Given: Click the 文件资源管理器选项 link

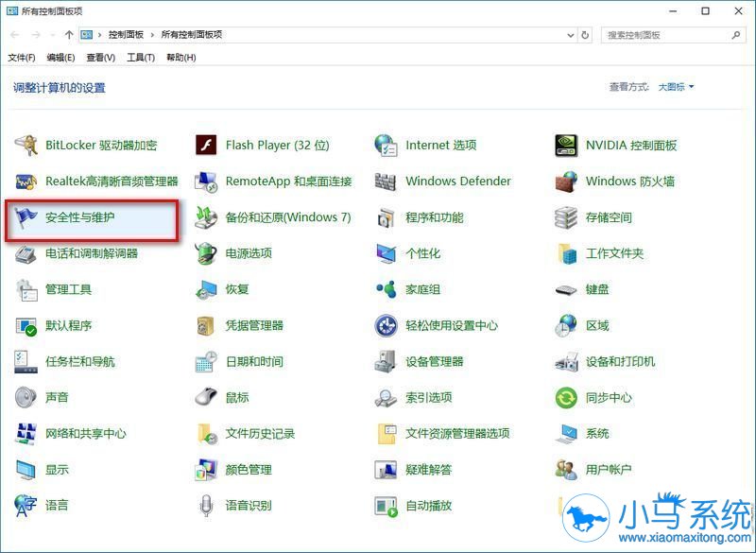Looking at the screenshot, I should point(457,434).
